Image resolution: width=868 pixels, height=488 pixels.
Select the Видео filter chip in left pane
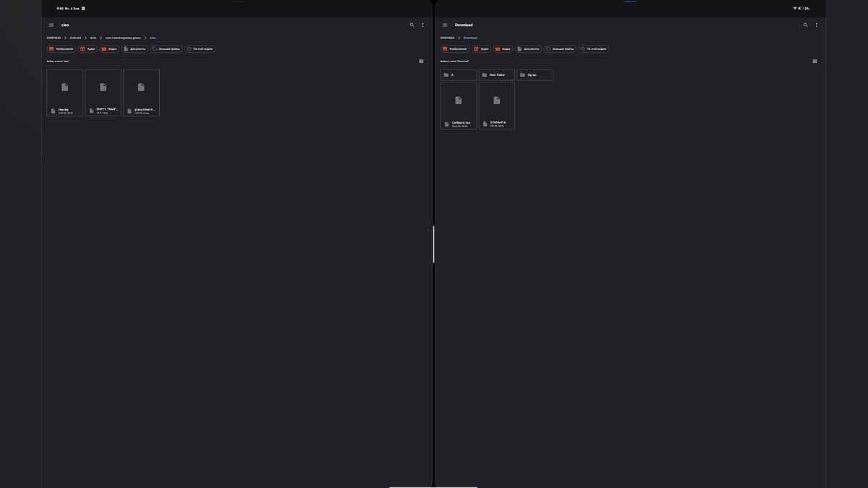(109, 49)
